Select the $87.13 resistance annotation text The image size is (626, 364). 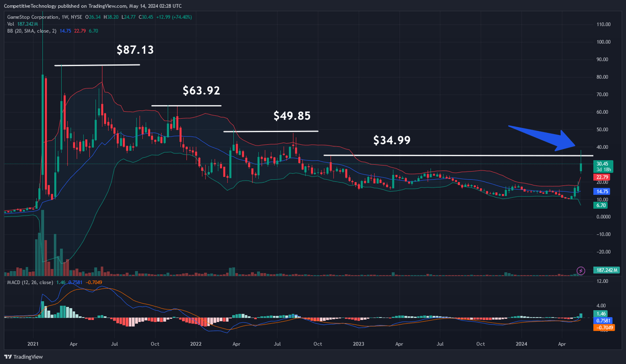[x=135, y=50]
